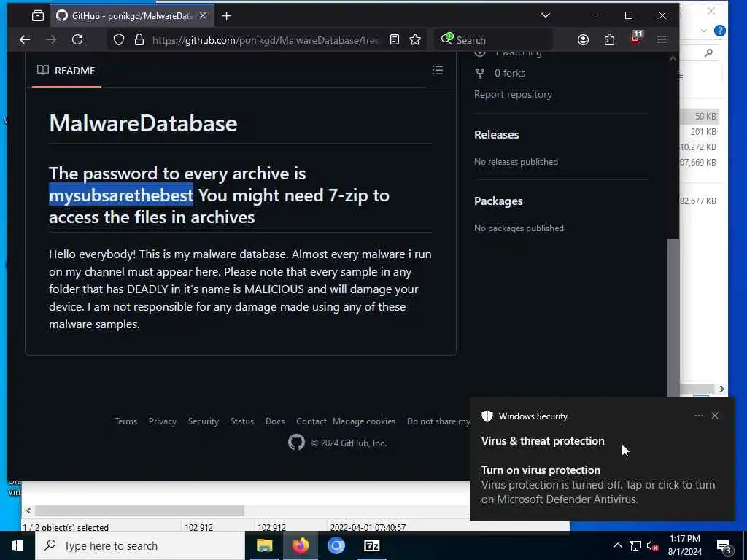Open the Windows Start menu

pos(18,545)
